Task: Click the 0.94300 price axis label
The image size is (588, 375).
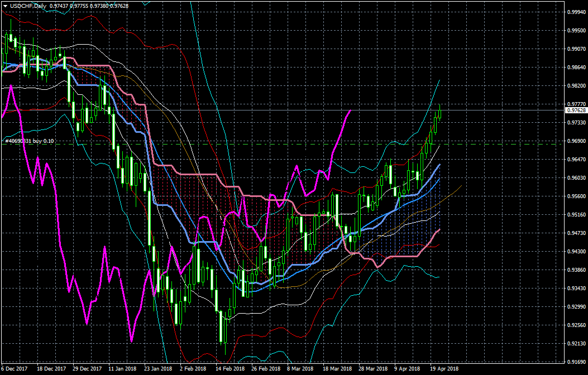Action: (x=575, y=251)
